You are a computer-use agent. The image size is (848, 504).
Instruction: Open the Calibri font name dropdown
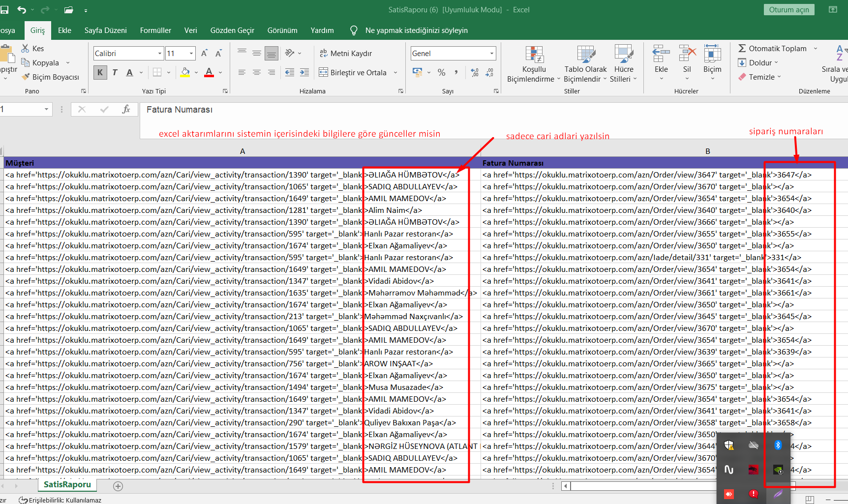(x=160, y=53)
